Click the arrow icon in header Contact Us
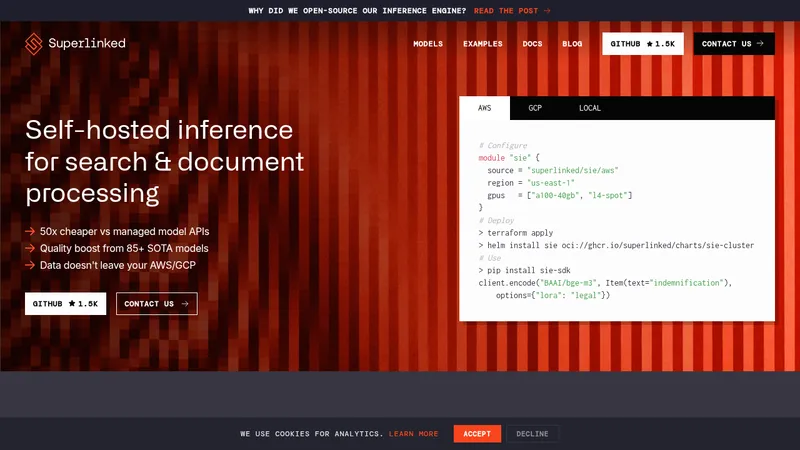This screenshot has height=450, width=800. tap(760, 44)
